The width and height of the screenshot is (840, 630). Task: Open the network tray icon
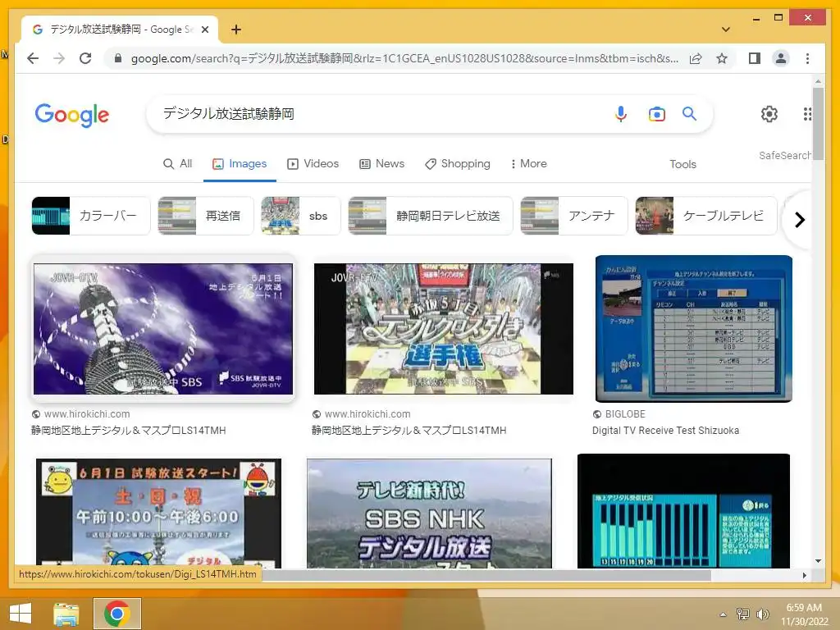[x=743, y=614]
